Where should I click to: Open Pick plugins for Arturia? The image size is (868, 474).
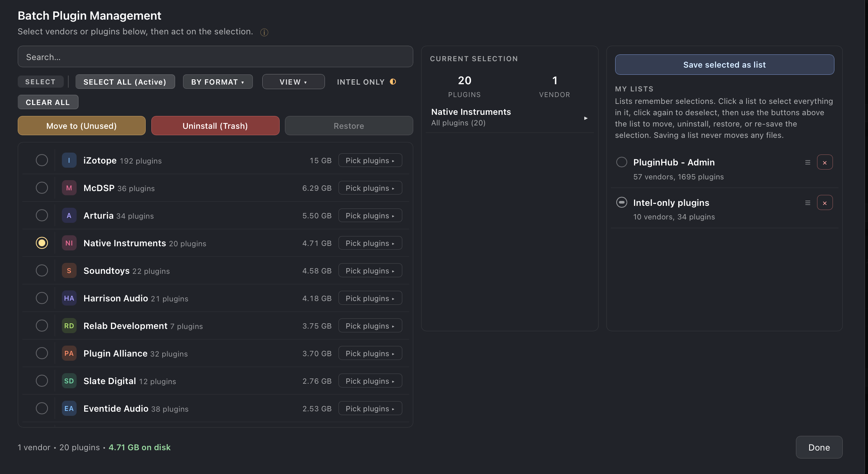[370, 215]
